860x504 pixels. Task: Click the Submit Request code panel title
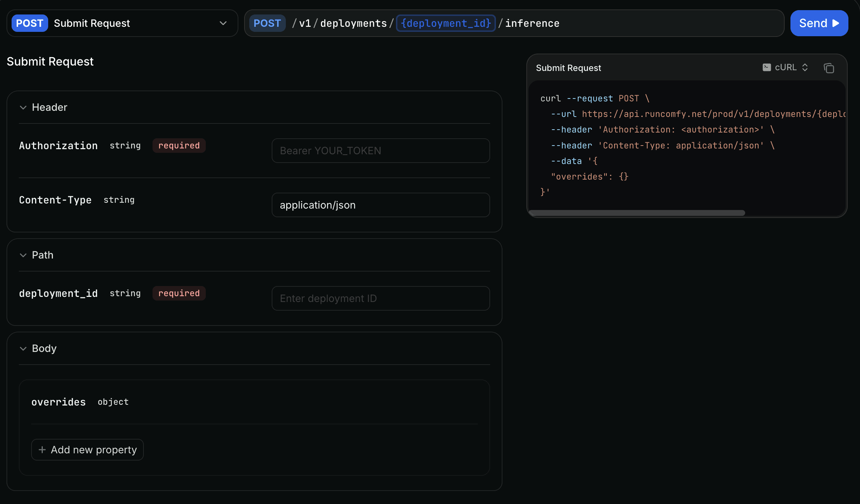(x=568, y=68)
